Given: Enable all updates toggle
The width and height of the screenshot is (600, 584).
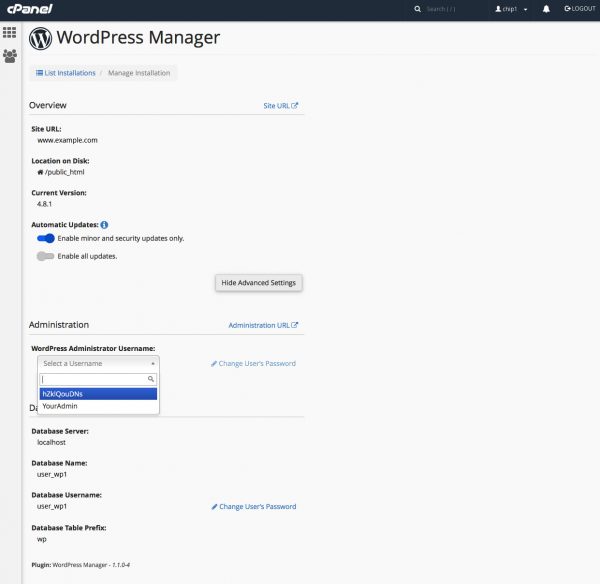Looking at the screenshot, I should tap(46, 256).
